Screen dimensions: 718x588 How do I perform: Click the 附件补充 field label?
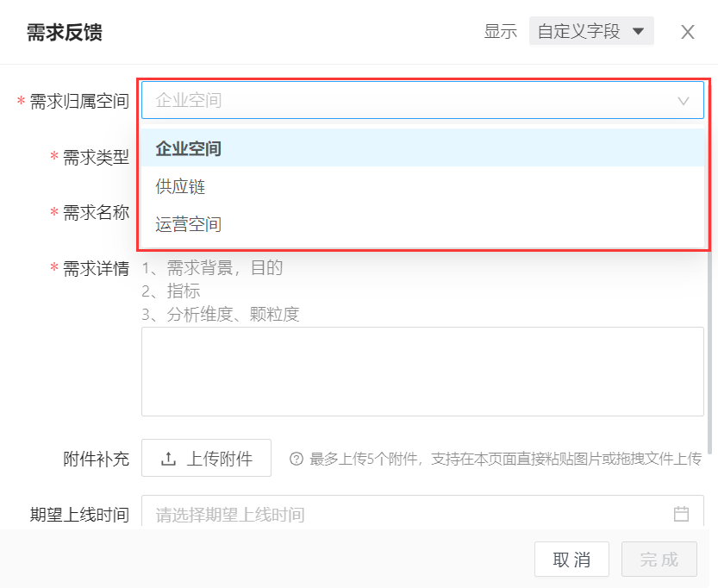point(96,459)
